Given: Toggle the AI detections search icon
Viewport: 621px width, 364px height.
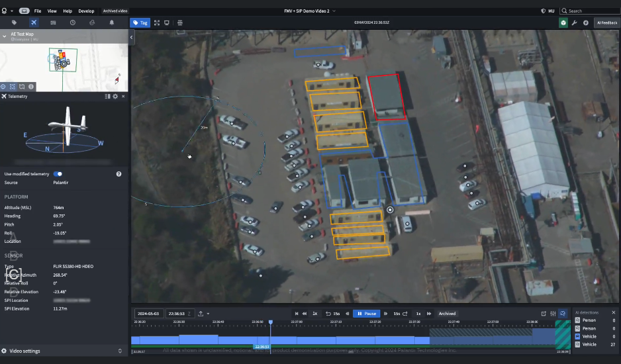Looking at the screenshot, I should tap(563, 314).
